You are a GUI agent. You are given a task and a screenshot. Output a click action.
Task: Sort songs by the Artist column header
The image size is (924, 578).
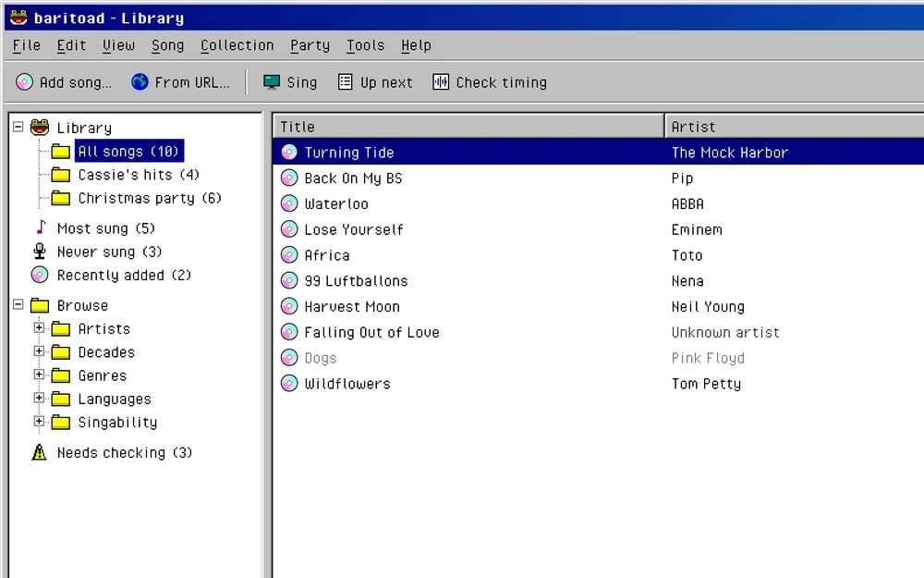[x=795, y=127]
